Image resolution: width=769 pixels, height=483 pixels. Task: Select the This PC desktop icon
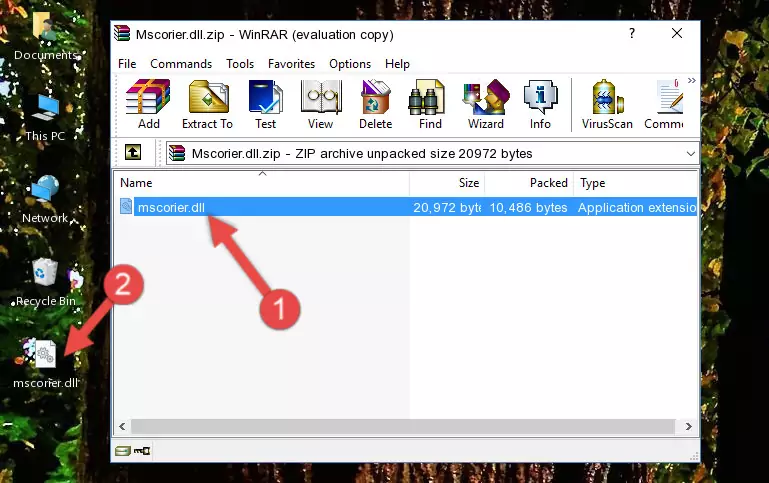coord(45,118)
